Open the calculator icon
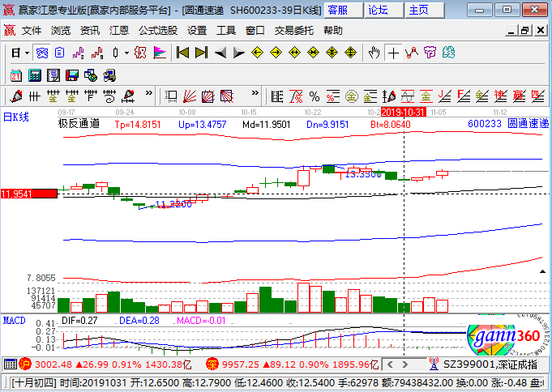Screen dimensions: 552x392 coord(35,75)
